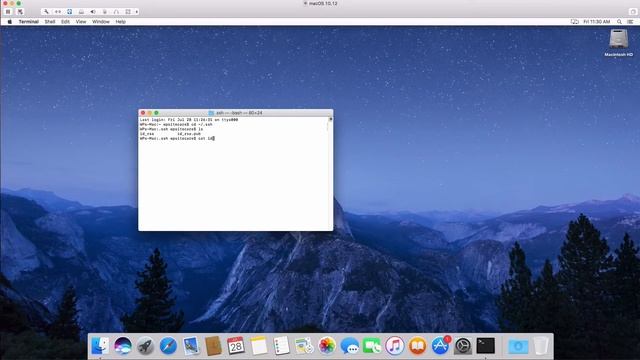This screenshot has height=360, width=640.
Task: Open Launchpad rocket icon in Dock
Action: [x=145, y=346]
